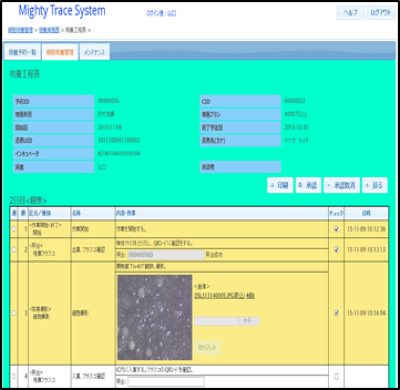
Task: Open the DSL JPG image display link
Action: coord(219,295)
